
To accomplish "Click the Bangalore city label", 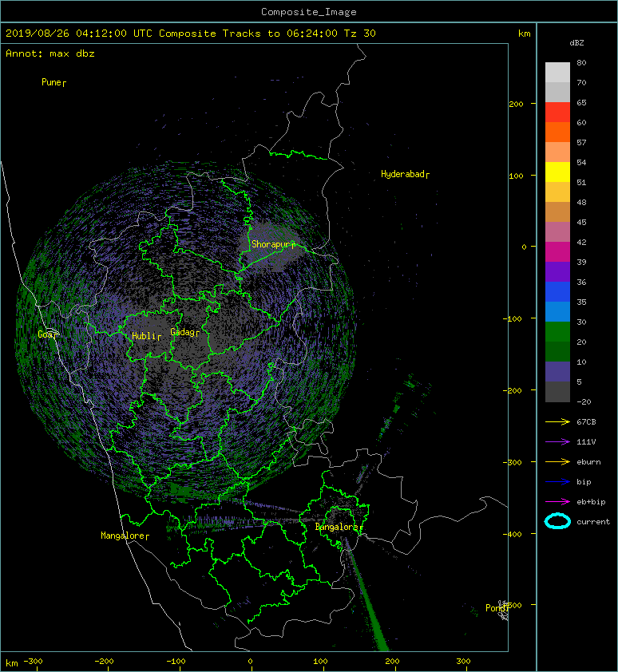I will [339, 527].
